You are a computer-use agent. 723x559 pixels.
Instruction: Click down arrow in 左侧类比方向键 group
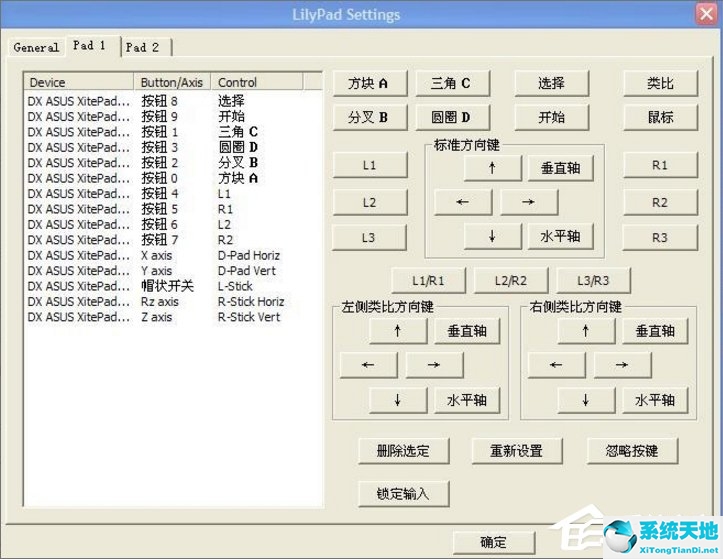(x=398, y=400)
